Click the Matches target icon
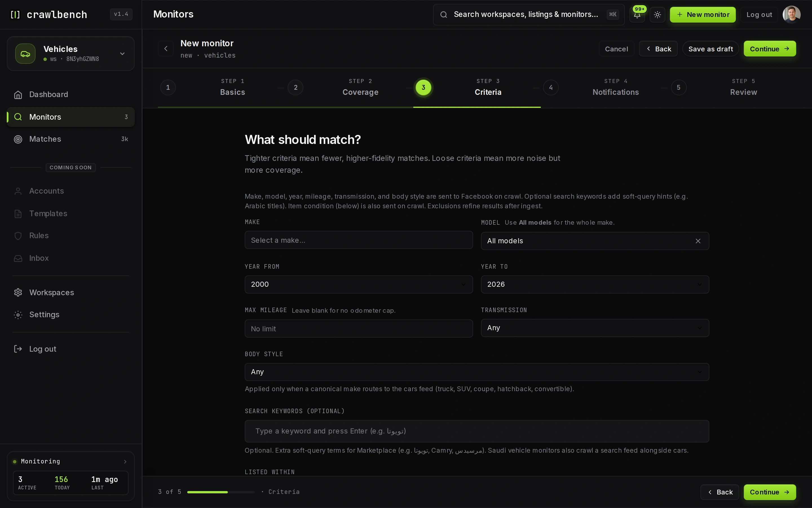This screenshot has height=508, width=812. 18,139
